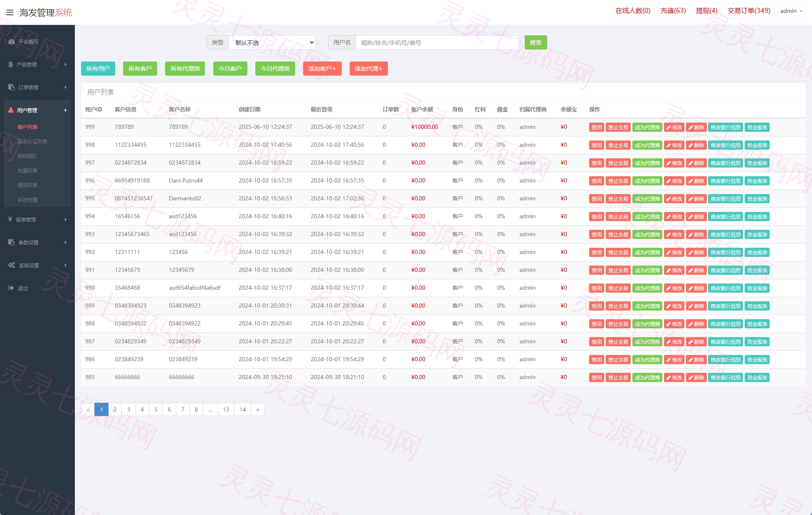Click the 添加客户+ button
Viewport: 812px width, 515px height.
(322, 69)
